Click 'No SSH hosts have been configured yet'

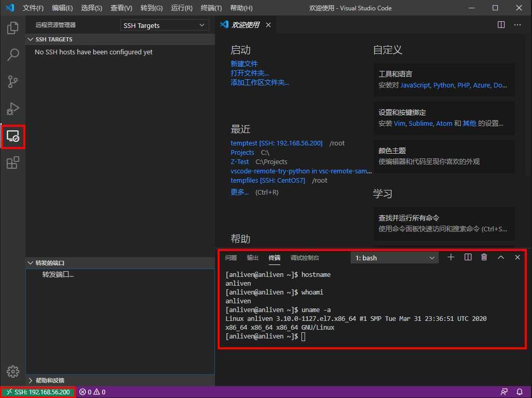tap(94, 52)
